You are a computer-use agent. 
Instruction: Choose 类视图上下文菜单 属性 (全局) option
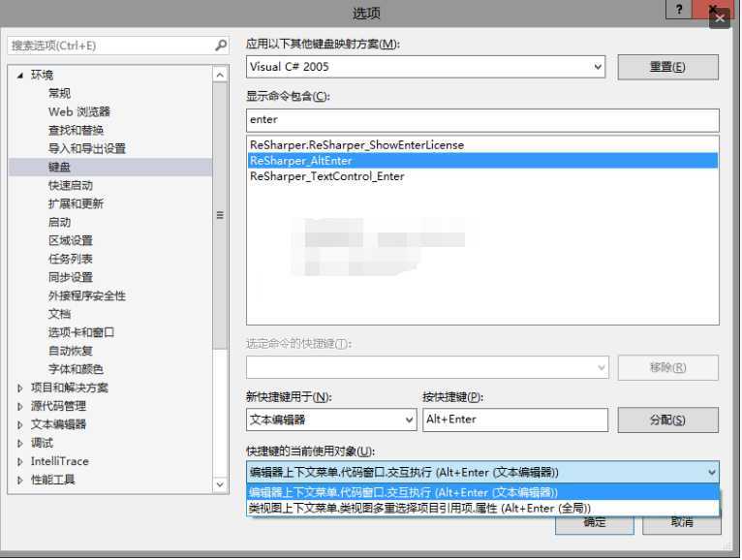pyautogui.click(x=482, y=508)
